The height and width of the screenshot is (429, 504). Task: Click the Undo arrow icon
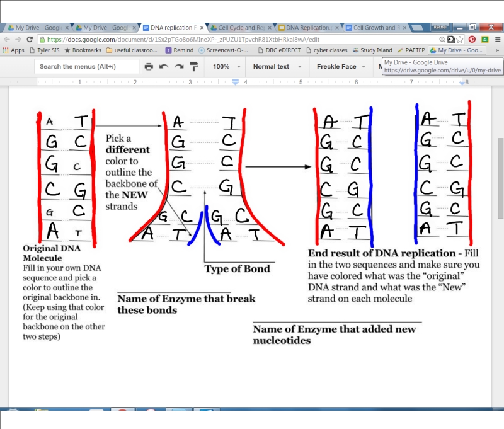pyautogui.click(x=164, y=67)
